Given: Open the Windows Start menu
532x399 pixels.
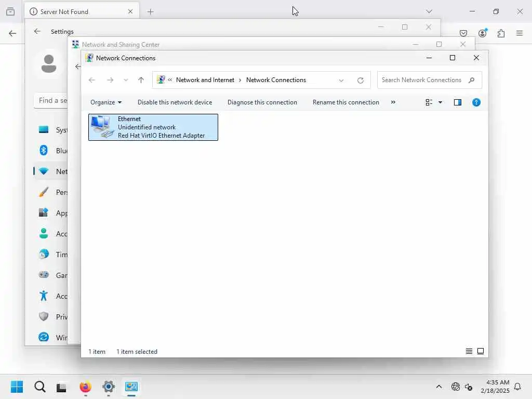Looking at the screenshot, I should pos(17,387).
